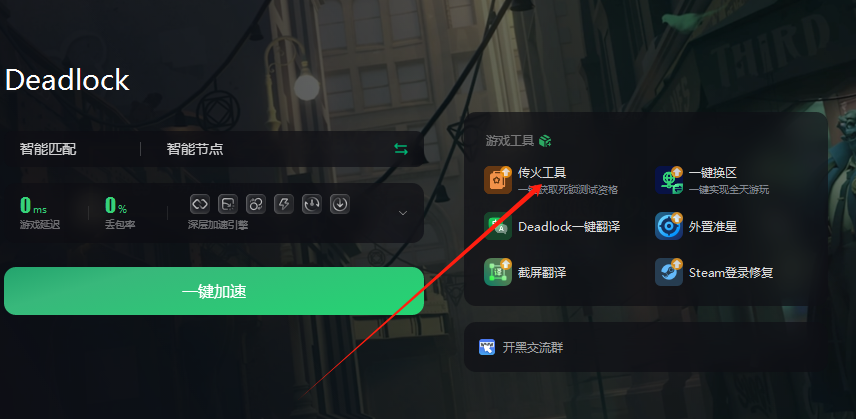
Task: Open the 智能节点 node selector
Action: click(195, 149)
